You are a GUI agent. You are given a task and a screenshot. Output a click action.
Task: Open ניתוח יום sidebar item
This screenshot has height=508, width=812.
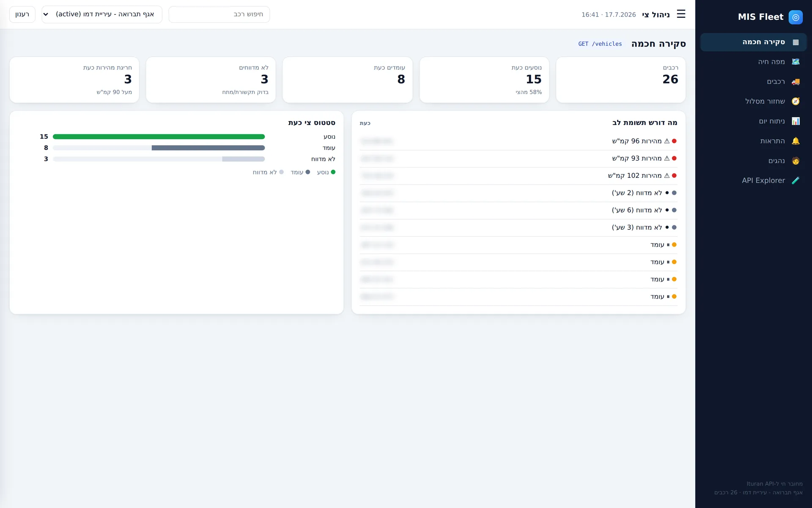coord(754,121)
